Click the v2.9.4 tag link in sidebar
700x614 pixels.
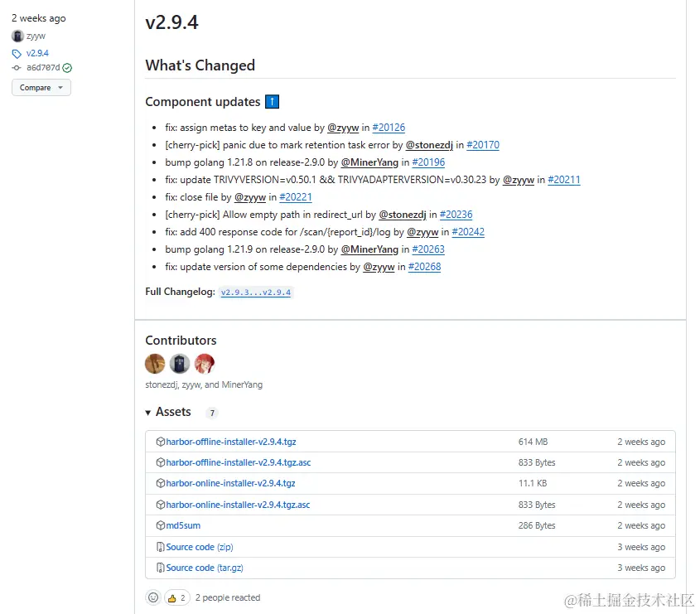37,53
